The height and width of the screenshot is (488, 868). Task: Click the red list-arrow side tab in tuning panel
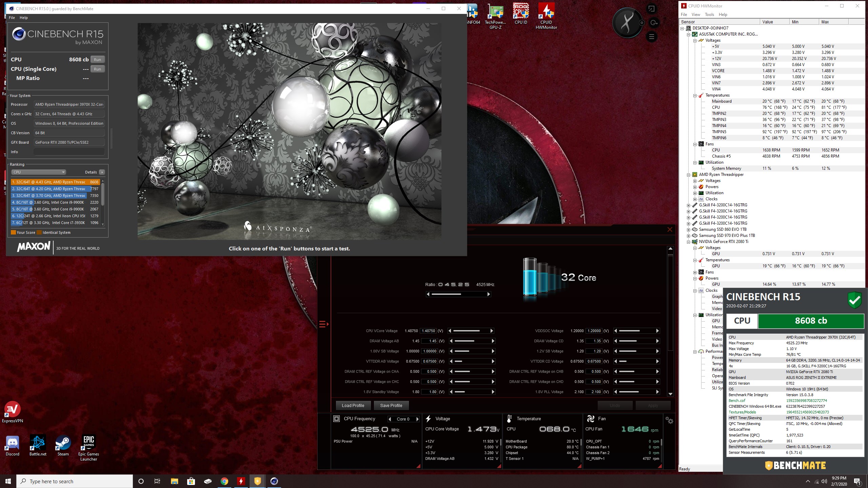(x=324, y=324)
